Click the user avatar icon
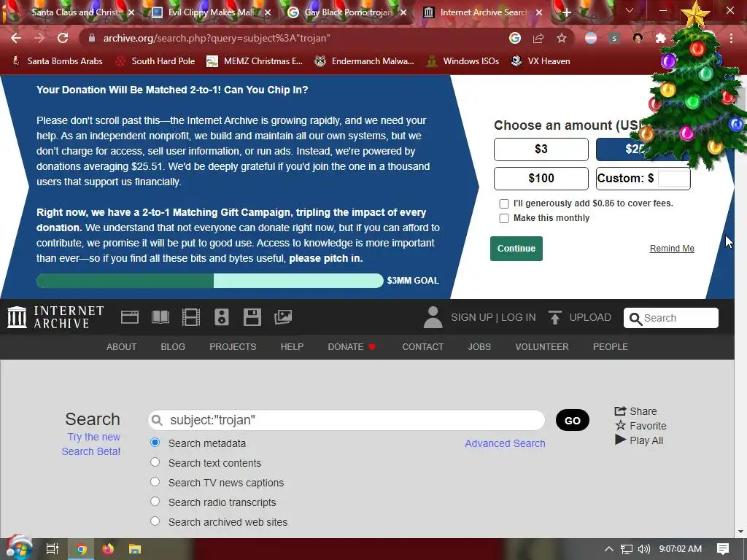The image size is (747, 560). 433,317
